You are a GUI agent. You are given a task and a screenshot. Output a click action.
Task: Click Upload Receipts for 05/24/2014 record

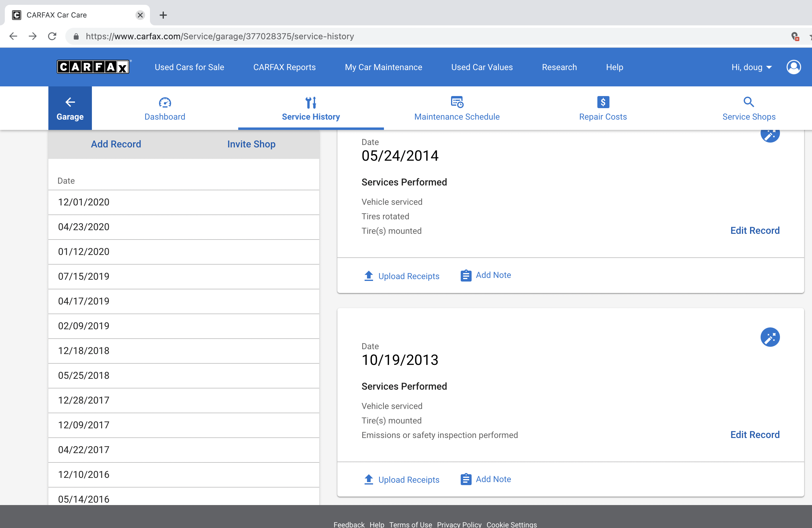[x=401, y=276]
